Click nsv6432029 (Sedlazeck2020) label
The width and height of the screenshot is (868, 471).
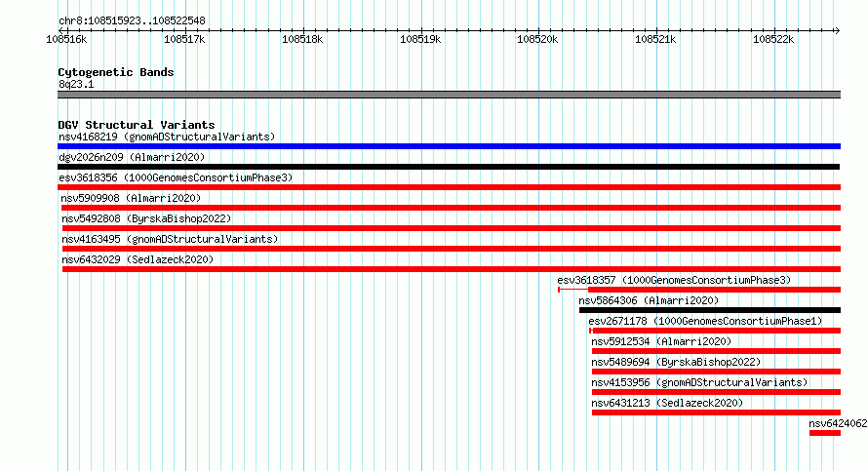click(x=138, y=259)
